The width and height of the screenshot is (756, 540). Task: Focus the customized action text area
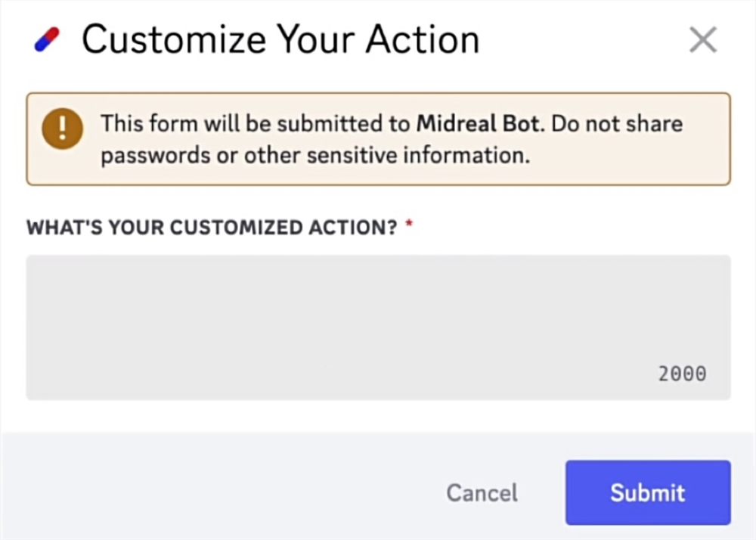379,327
